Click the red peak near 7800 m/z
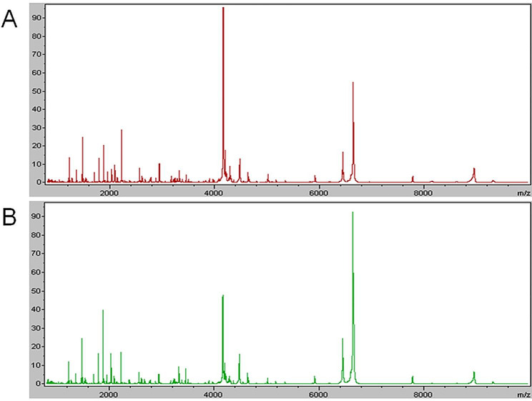 point(413,177)
